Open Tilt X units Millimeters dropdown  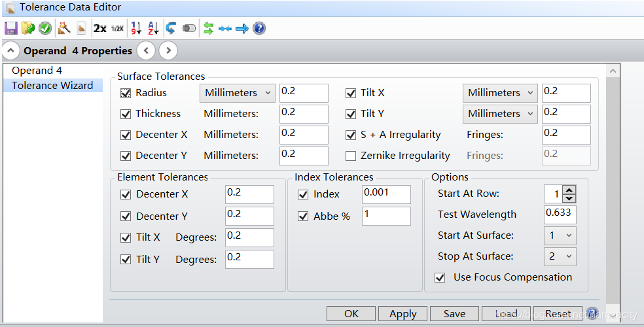tap(500, 93)
